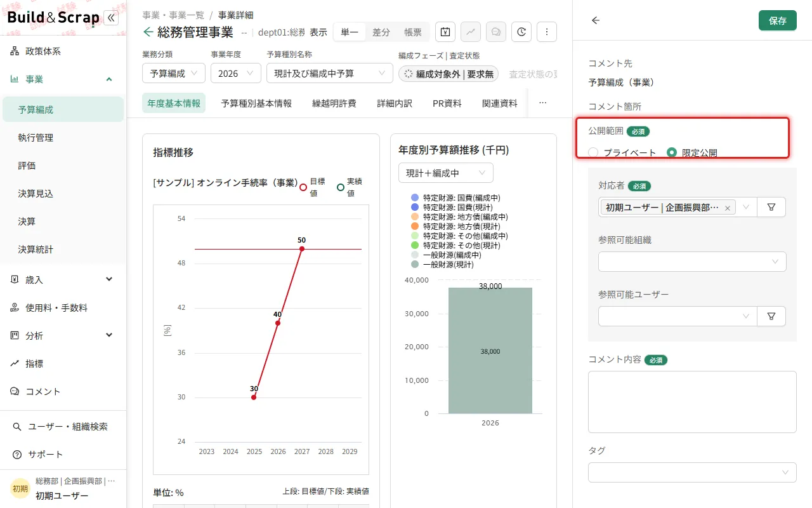Image resolution: width=812 pixels, height=508 pixels.
Task: Open 決算 in the sidebar
Action: pyautogui.click(x=63, y=221)
